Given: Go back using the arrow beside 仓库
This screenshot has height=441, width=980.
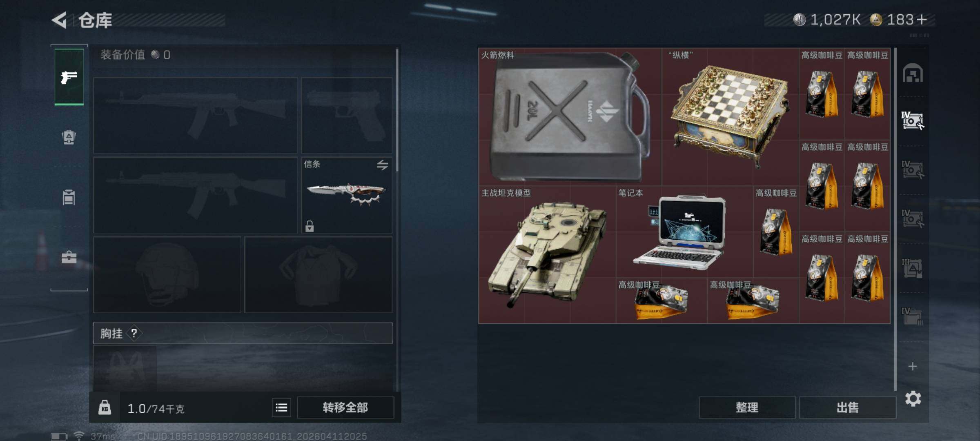Looking at the screenshot, I should [x=60, y=20].
